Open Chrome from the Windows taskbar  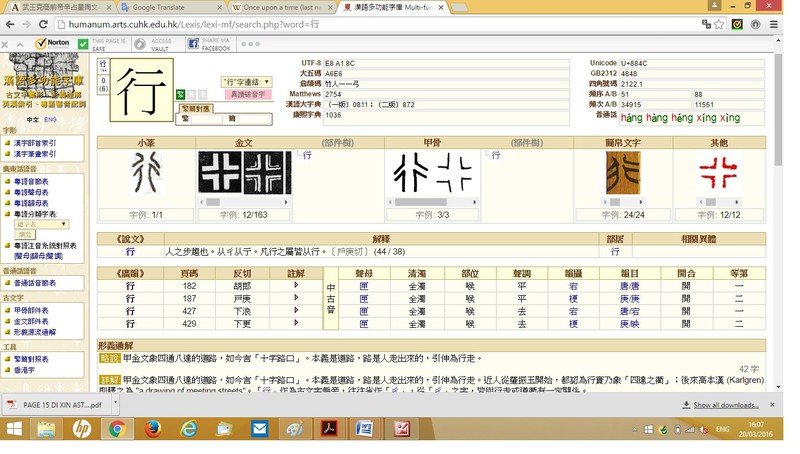[x=116, y=429]
